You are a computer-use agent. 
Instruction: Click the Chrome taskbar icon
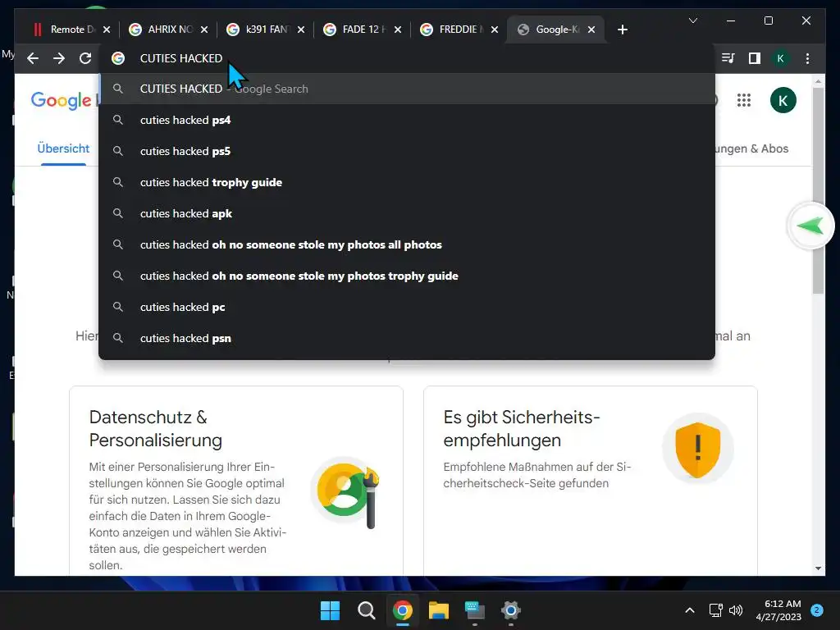[402, 610]
